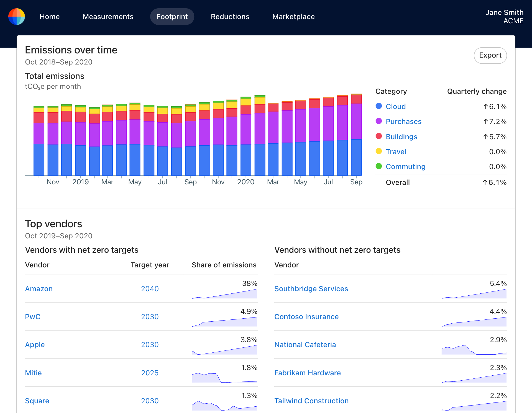This screenshot has width=532, height=413.
Task: Click the green Commuting legend dot
Action: [378, 166]
